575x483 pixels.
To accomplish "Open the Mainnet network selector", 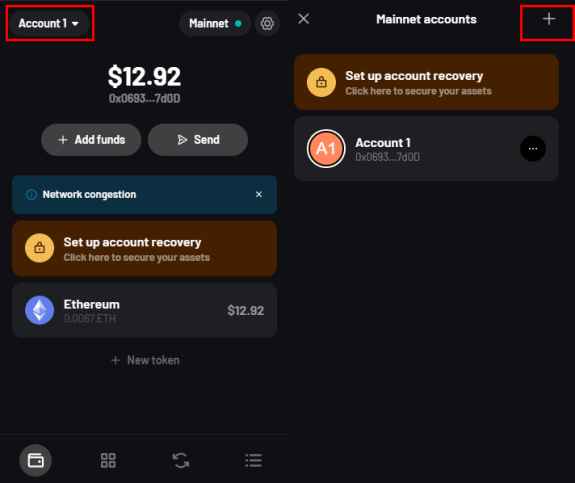I will coord(215,23).
